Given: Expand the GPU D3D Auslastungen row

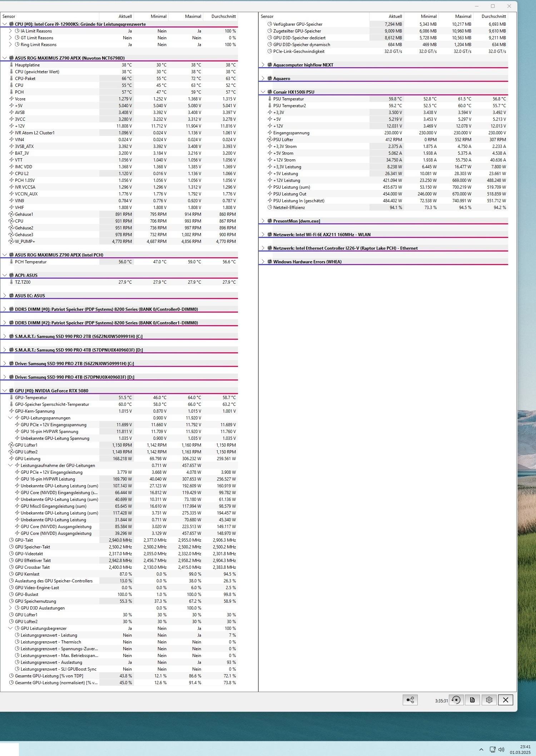Looking at the screenshot, I should coord(10,608).
